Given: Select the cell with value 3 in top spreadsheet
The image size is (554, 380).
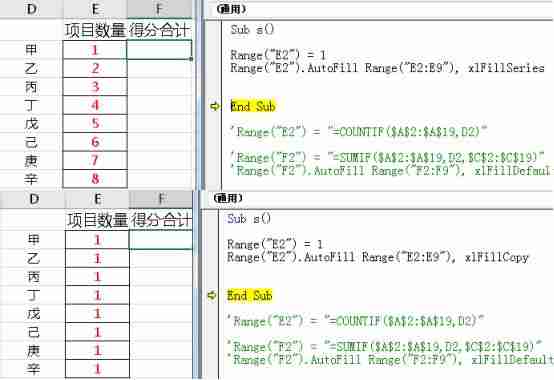Looking at the screenshot, I should (95, 87).
